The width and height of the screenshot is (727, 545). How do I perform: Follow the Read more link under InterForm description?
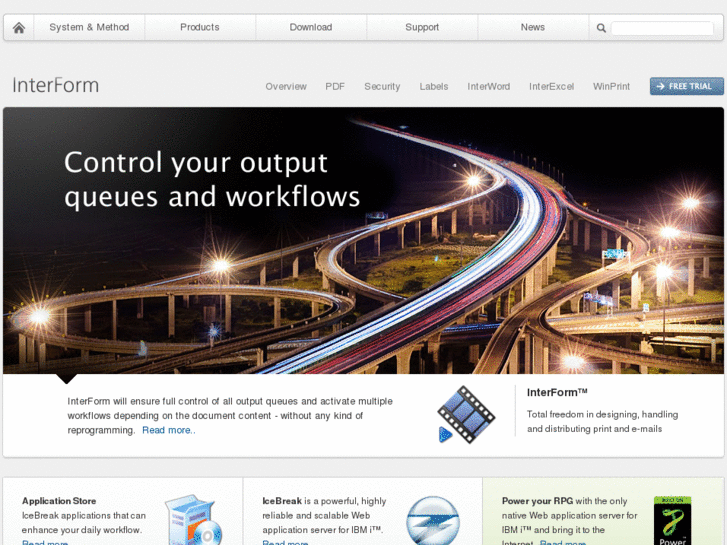169,430
